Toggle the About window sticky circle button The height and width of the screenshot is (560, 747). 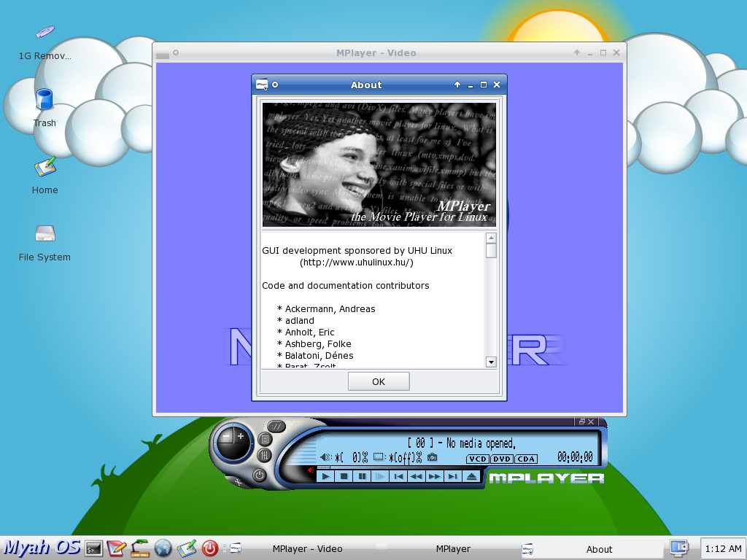click(x=275, y=85)
